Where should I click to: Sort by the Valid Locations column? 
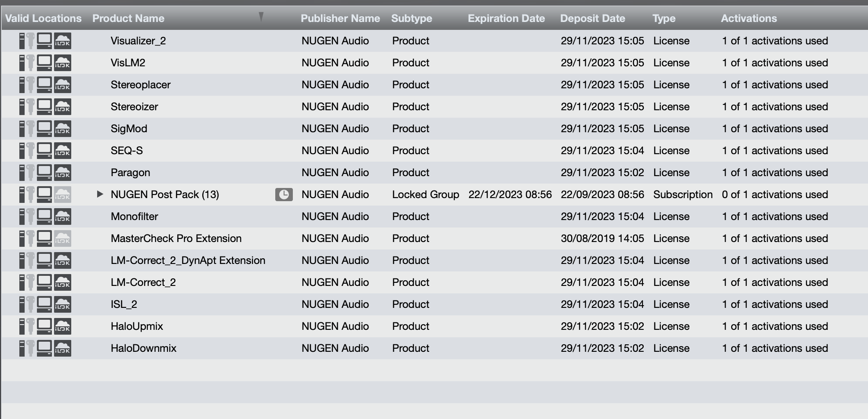click(x=43, y=18)
